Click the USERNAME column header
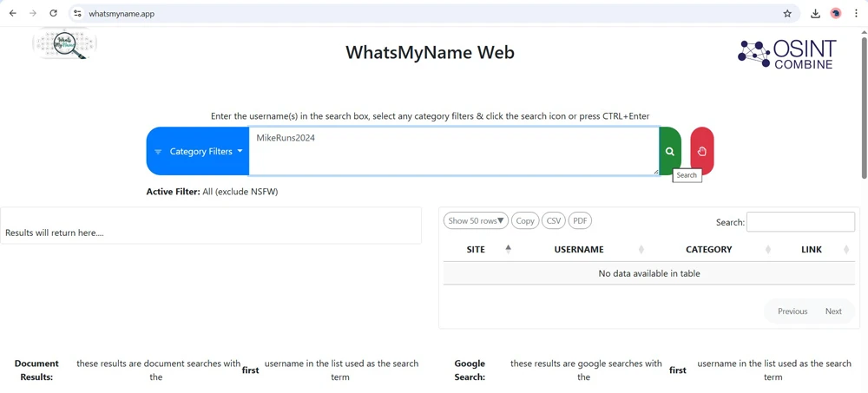Image resolution: width=868 pixels, height=393 pixels. tap(578, 250)
